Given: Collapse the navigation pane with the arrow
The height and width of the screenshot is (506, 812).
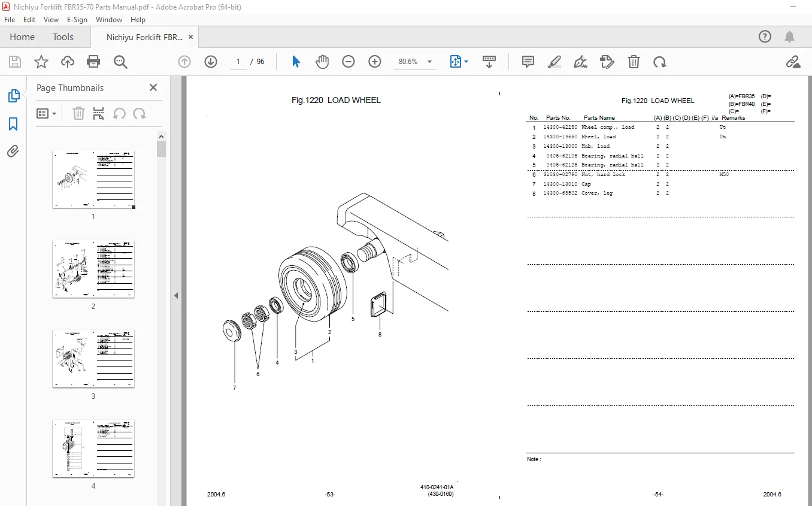Looking at the screenshot, I should [x=177, y=295].
